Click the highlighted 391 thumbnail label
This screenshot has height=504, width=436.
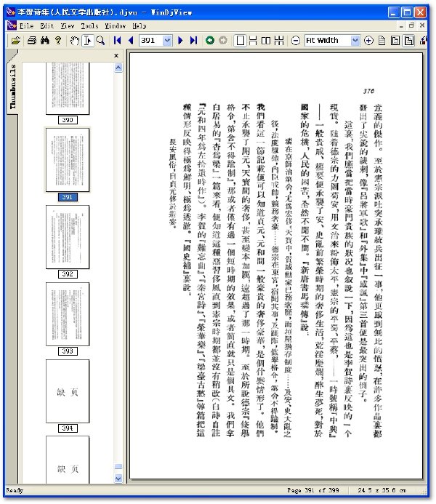click(68, 197)
